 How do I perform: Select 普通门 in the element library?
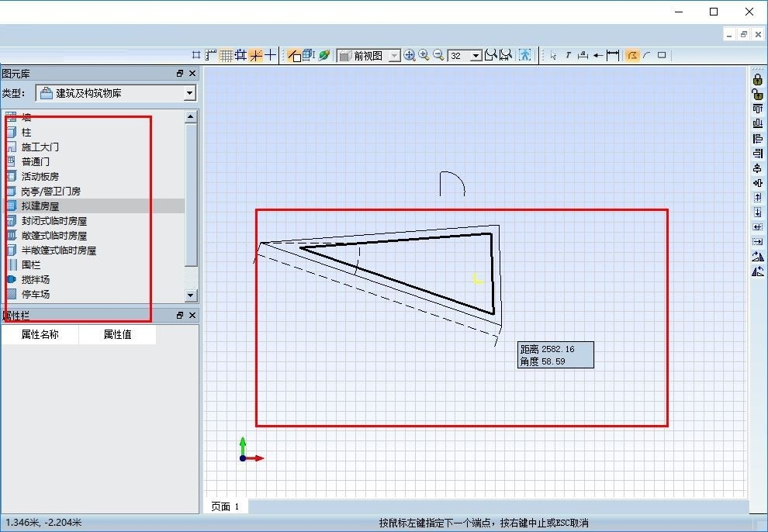click(93, 161)
